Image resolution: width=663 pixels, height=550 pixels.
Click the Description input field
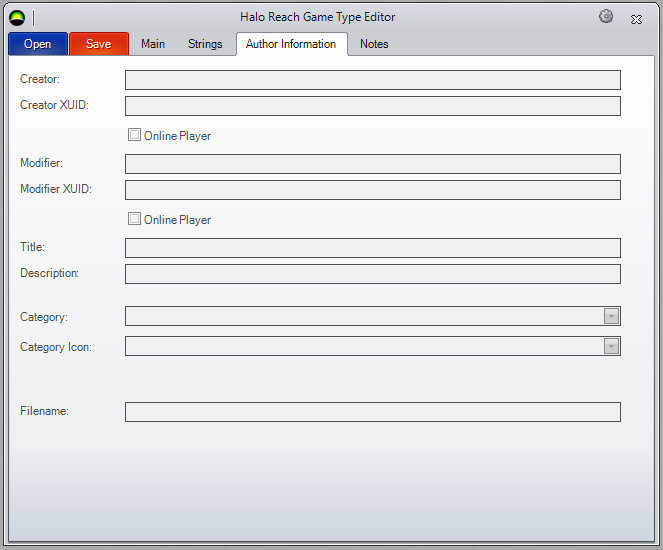click(372, 274)
